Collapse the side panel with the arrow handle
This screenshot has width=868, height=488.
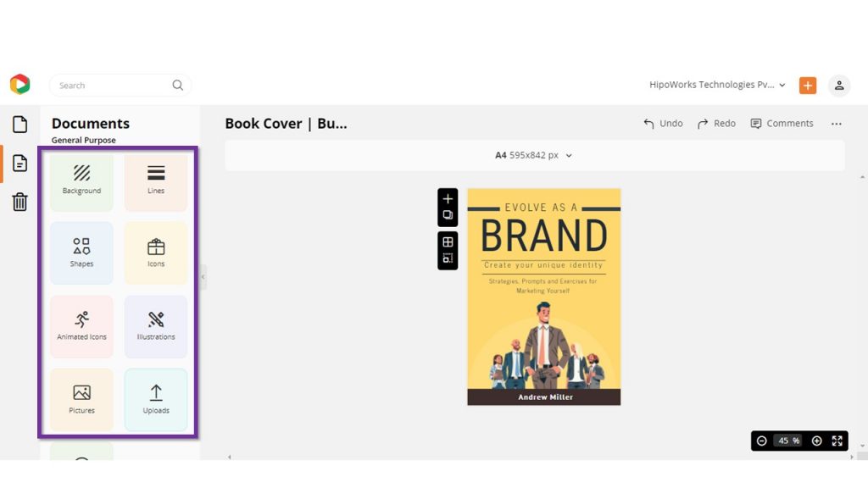[203, 277]
